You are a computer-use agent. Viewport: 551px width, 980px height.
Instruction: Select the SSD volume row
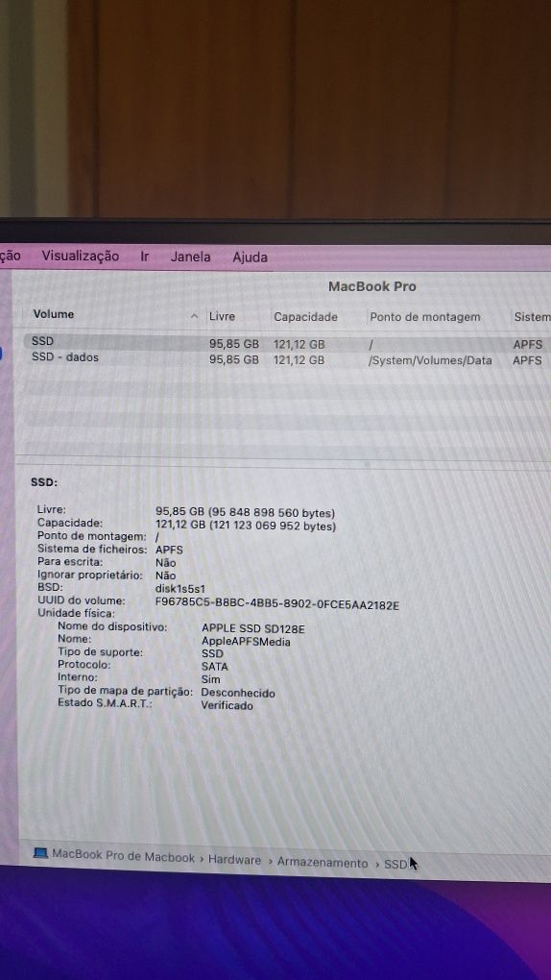tap(287, 343)
